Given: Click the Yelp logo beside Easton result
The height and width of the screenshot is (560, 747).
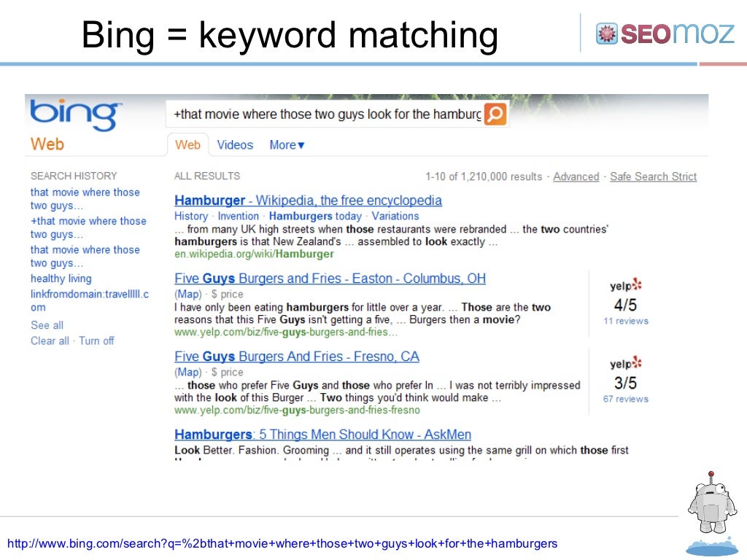Looking at the screenshot, I should (626, 284).
